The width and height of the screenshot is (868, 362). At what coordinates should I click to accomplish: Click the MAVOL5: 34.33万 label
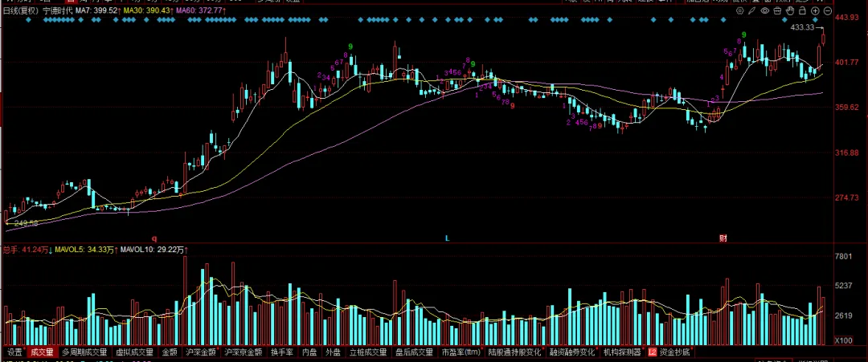86,250
